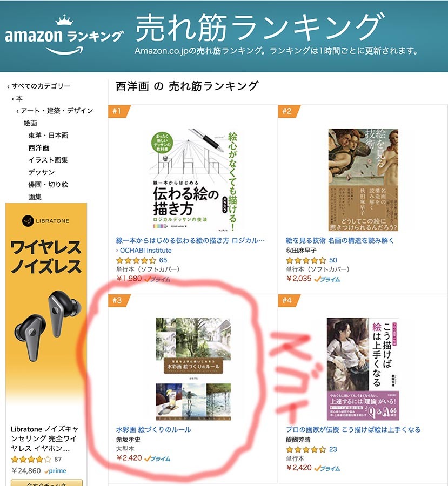
Task: Click the 今すぐチェック ad button
Action: click(46, 483)
